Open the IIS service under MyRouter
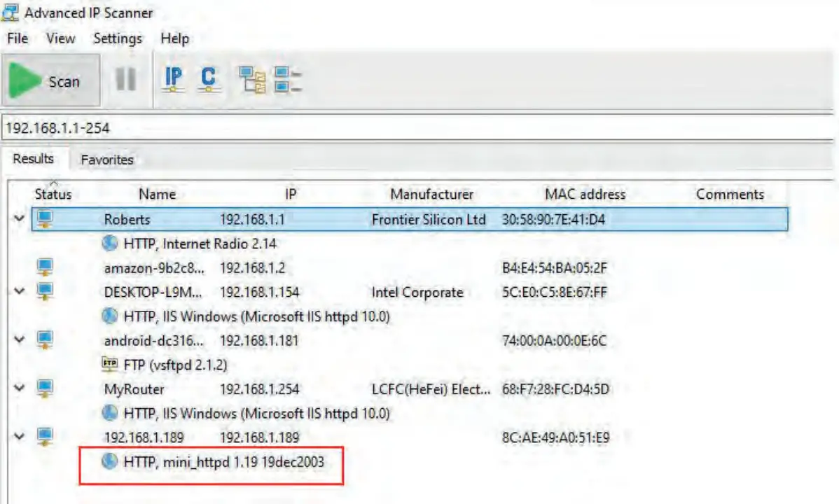This screenshot has height=504, width=839. click(x=256, y=413)
